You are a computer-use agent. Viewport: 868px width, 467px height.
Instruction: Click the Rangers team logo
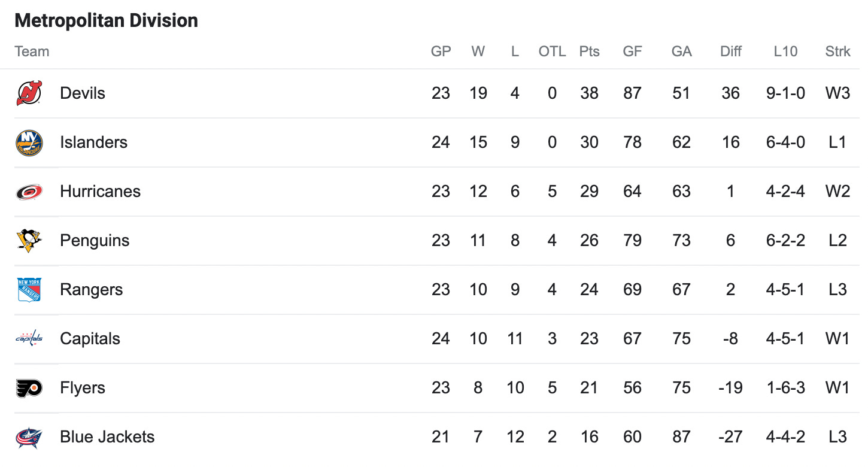(x=29, y=290)
